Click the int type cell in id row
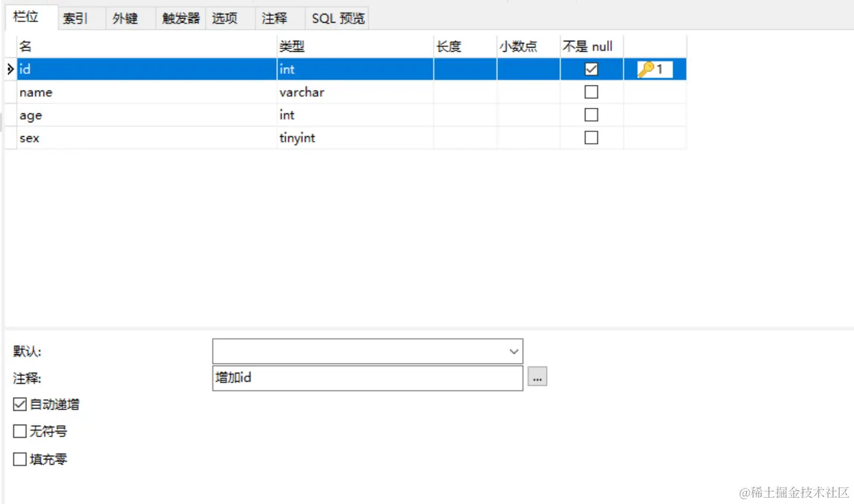The image size is (854, 504). pos(355,69)
